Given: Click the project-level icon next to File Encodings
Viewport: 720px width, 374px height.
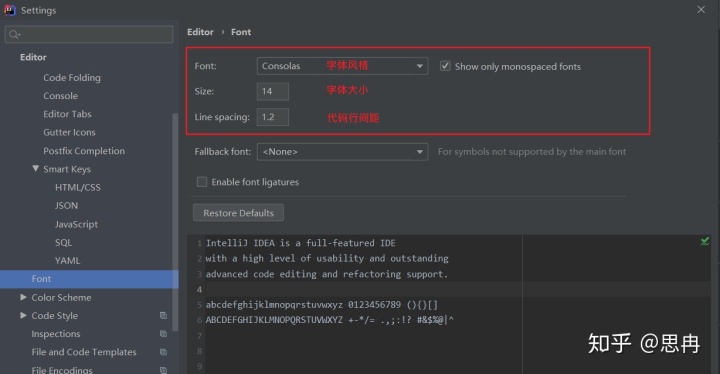Looking at the screenshot, I should (163, 370).
